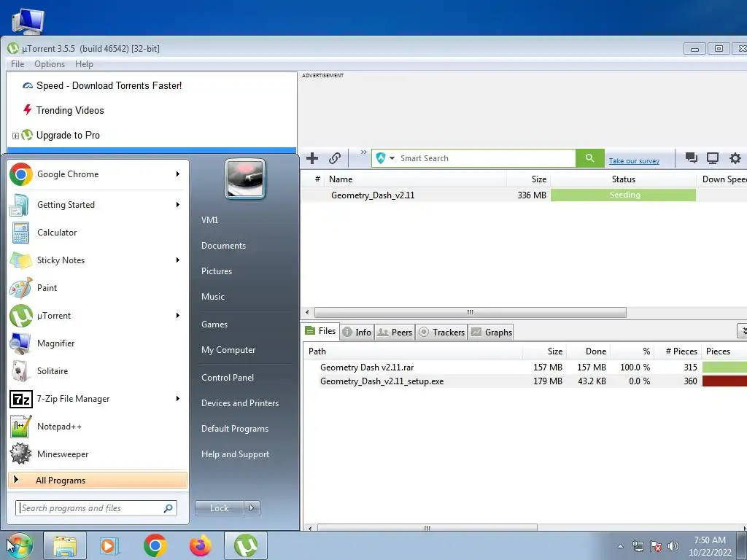Image resolution: width=747 pixels, height=560 pixels.
Task: Open Help and Support
Action: coord(236,454)
